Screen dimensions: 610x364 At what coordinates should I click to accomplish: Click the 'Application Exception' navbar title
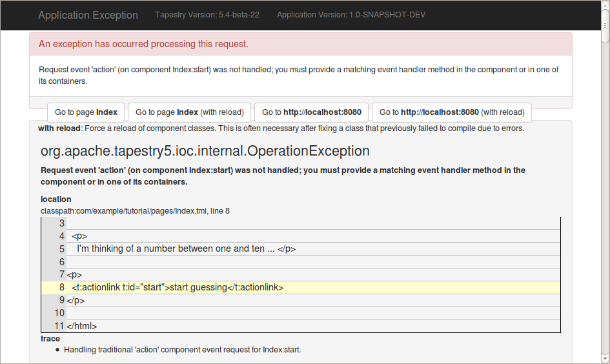88,15
